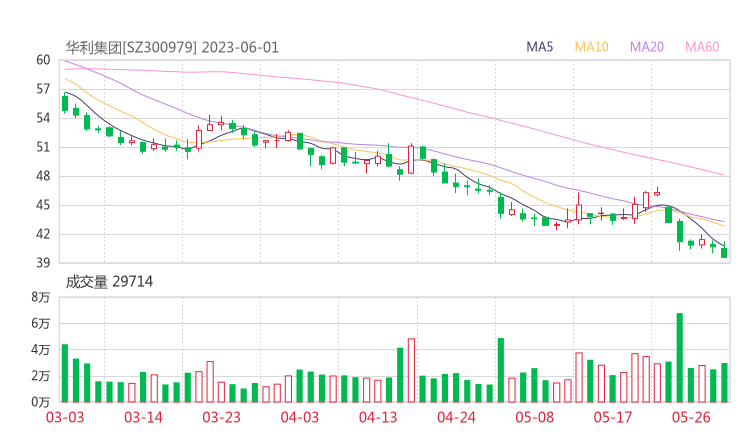The height and width of the screenshot is (440, 740).
Task: Click the 60 price axis label
Action: point(43,60)
